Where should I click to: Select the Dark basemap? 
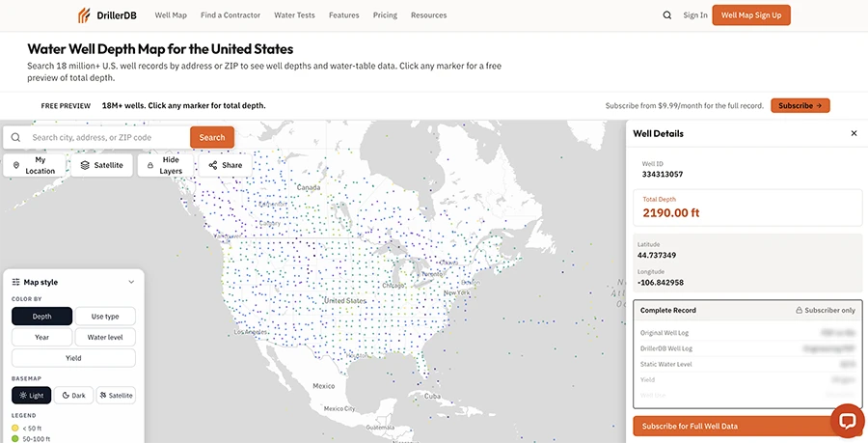pyautogui.click(x=73, y=396)
